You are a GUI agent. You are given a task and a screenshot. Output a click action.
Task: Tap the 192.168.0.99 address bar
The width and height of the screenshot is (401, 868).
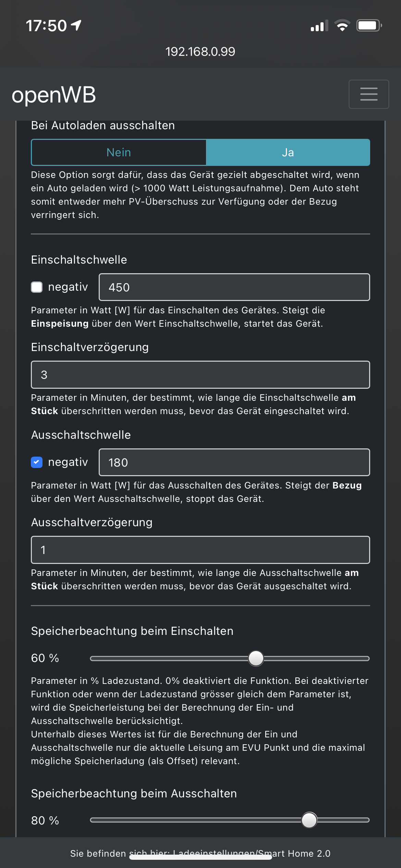[200, 52]
